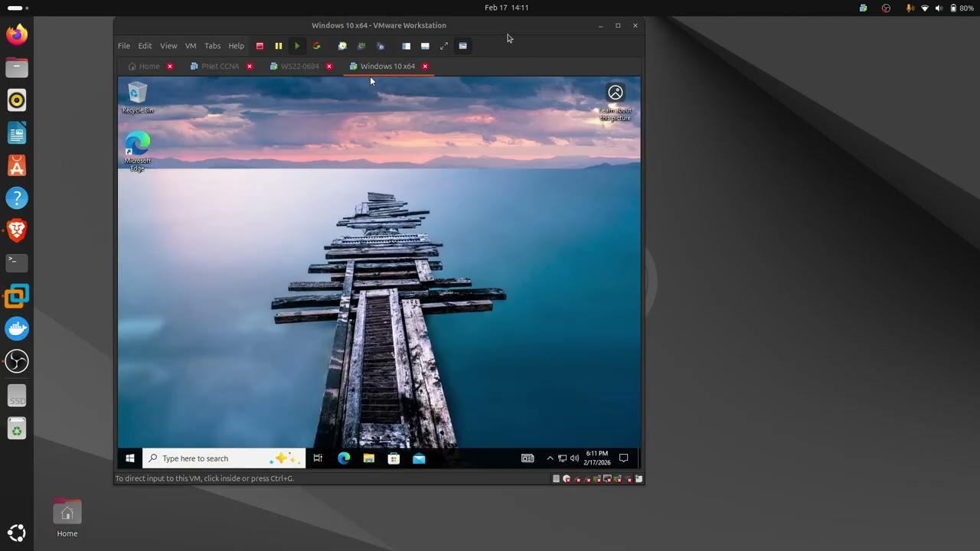Viewport: 980px width, 551px height.
Task: Click the Learn about this picture icon
Action: point(616,103)
